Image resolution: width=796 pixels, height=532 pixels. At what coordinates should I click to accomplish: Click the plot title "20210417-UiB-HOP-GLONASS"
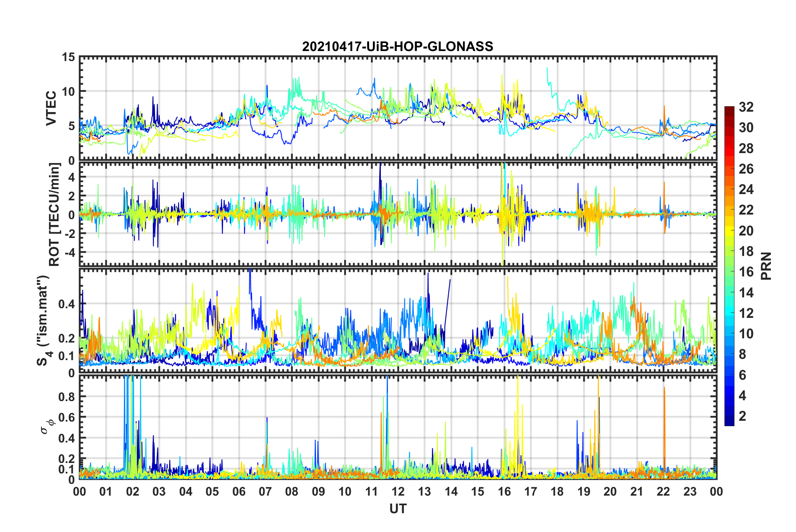coord(398,46)
